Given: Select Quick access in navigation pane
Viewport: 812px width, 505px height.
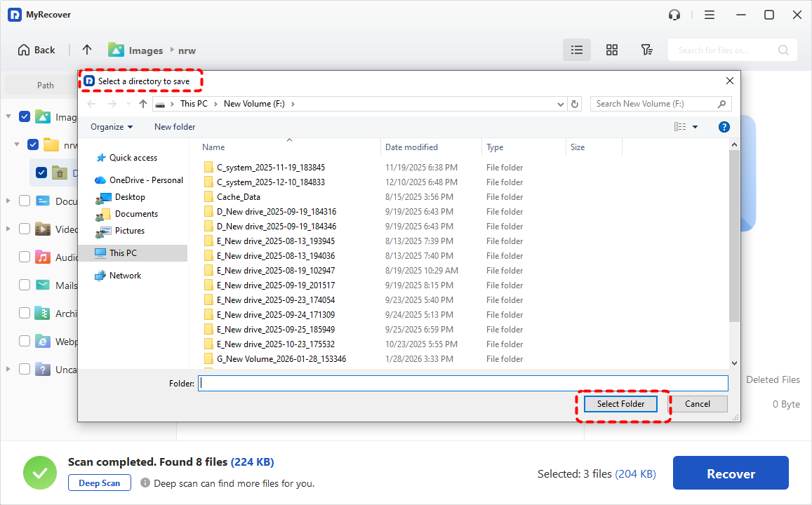Looking at the screenshot, I should (x=133, y=158).
